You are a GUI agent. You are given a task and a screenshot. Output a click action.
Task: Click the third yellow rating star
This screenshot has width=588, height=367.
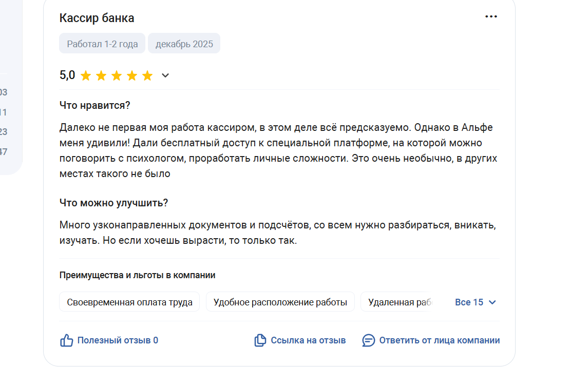click(x=117, y=76)
